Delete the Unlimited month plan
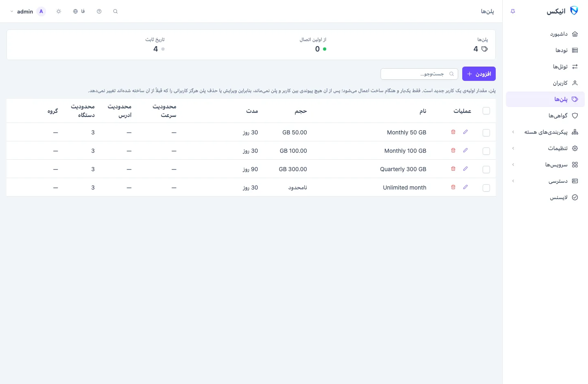Image resolution: width=588 pixels, height=384 pixels. (453, 187)
